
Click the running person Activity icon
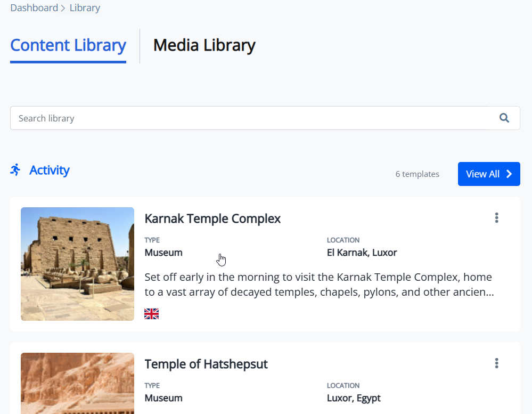point(15,169)
